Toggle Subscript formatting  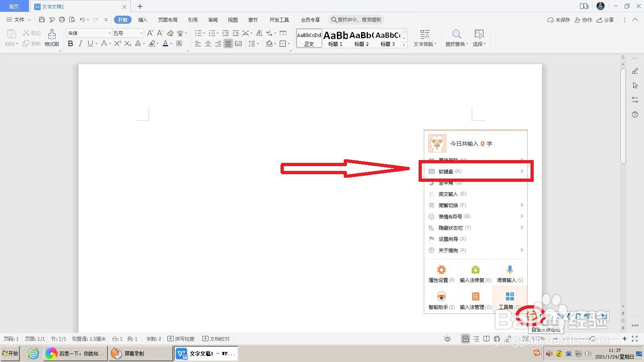coord(128,43)
